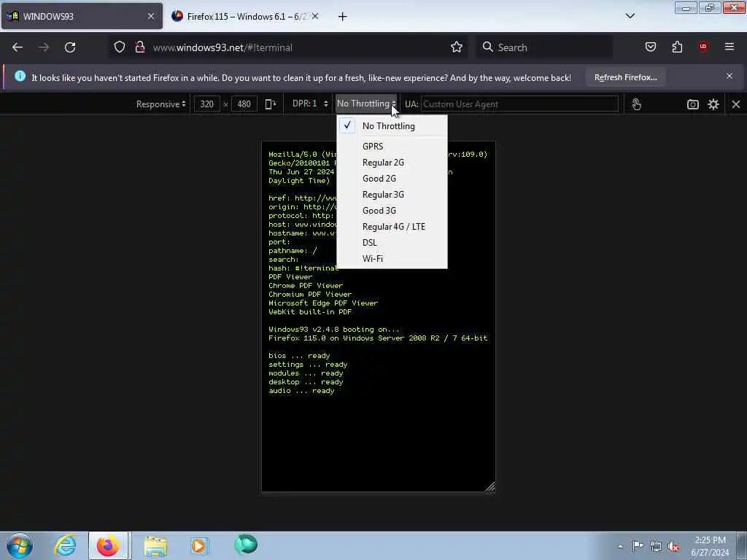Take a screenshot of the viewport

pyautogui.click(x=693, y=104)
